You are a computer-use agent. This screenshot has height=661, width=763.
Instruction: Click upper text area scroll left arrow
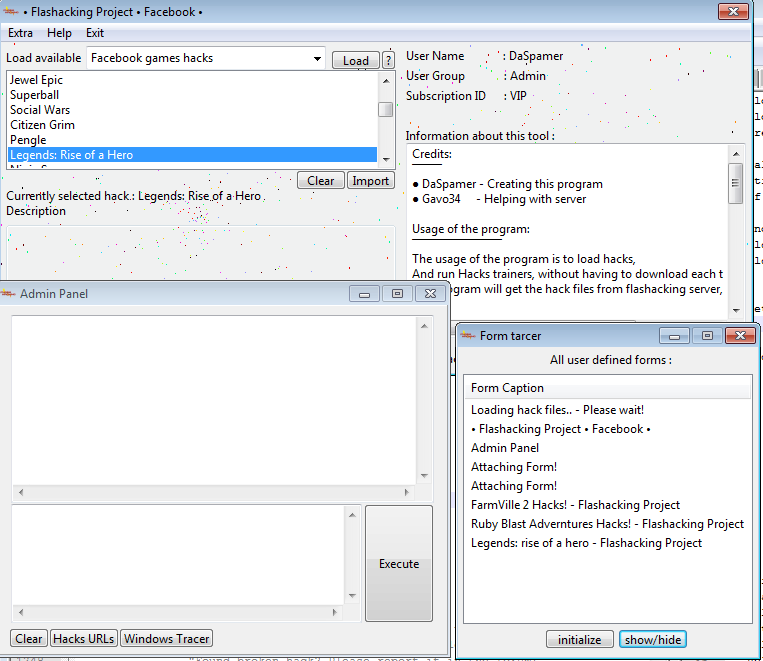click(21, 492)
